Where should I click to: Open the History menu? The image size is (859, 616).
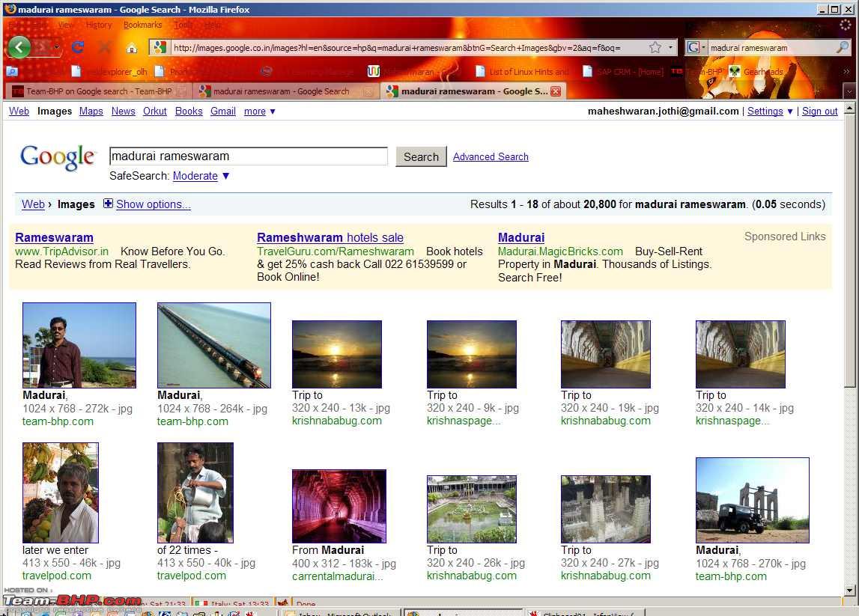click(x=99, y=25)
